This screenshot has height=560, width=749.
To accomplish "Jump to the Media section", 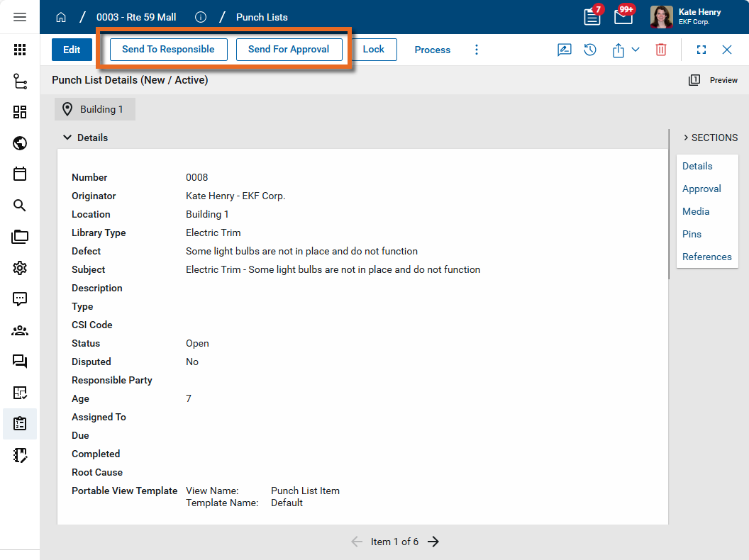I will coord(696,211).
